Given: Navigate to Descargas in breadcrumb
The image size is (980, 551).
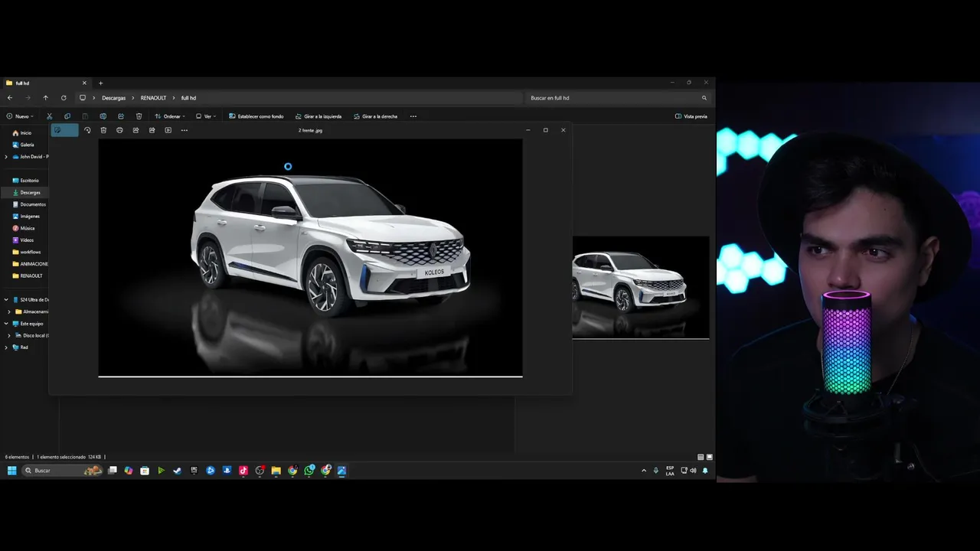Looking at the screenshot, I should click(113, 98).
